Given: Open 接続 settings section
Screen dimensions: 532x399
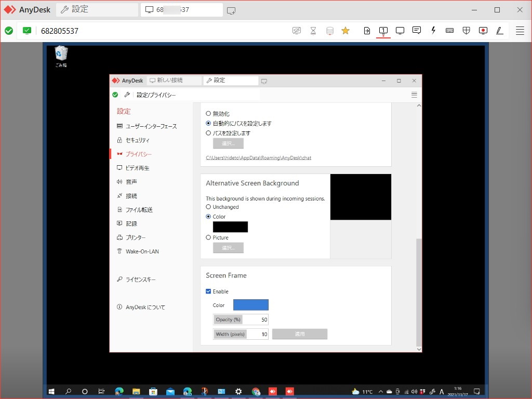Looking at the screenshot, I should 127,196.
